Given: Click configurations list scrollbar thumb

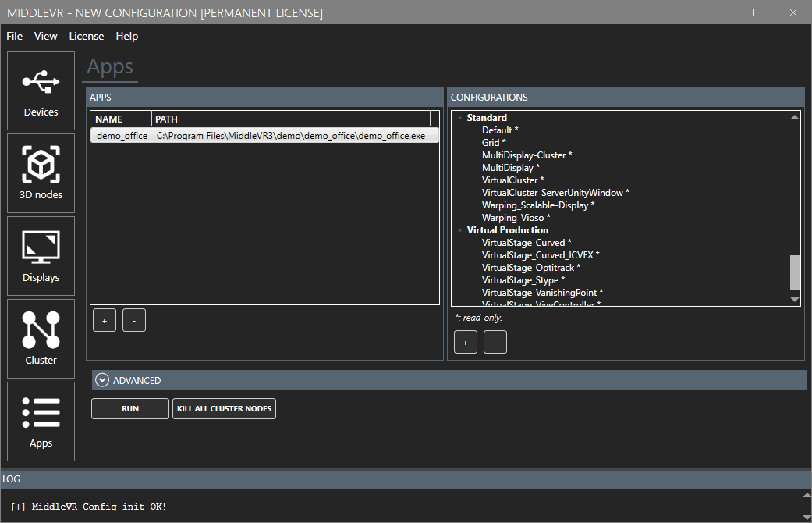Looking at the screenshot, I should (794, 272).
